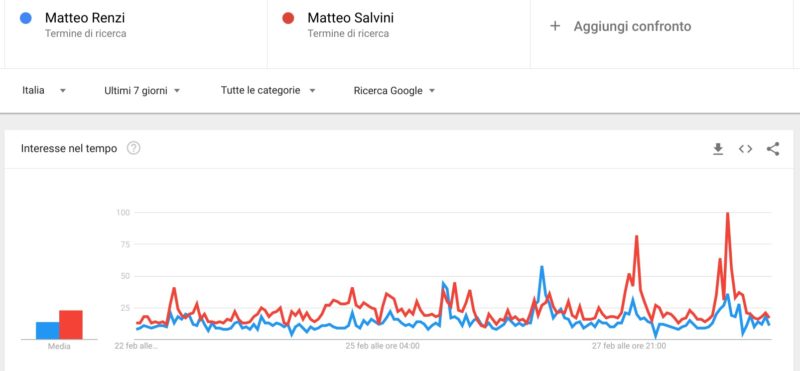Click the red Media average bar
Viewport: 800px width, 371px height.
(x=71, y=325)
